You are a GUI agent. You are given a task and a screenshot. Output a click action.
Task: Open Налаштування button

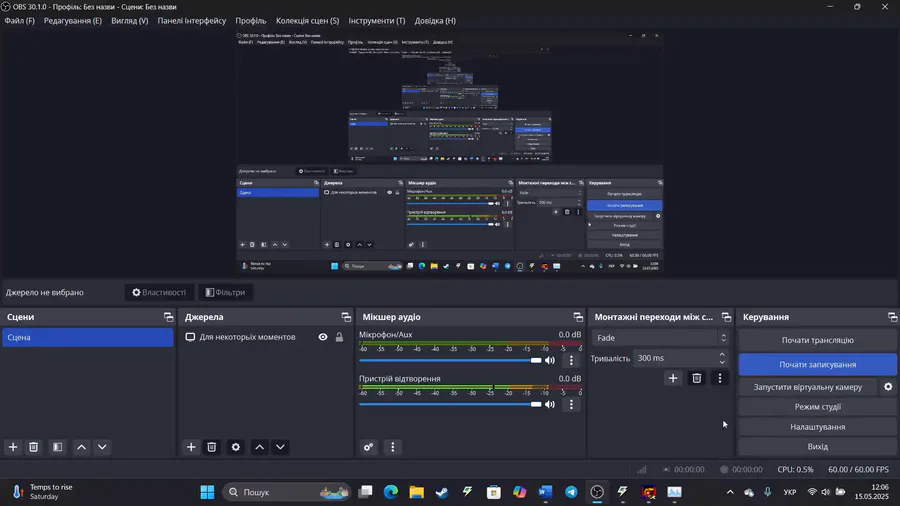click(x=817, y=427)
